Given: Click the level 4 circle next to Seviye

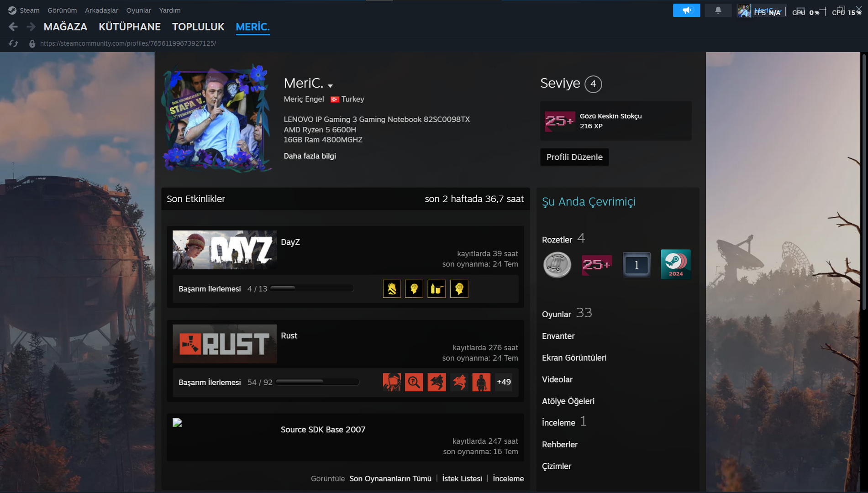Looking at the screenshot, I should [x=593, y=84].
